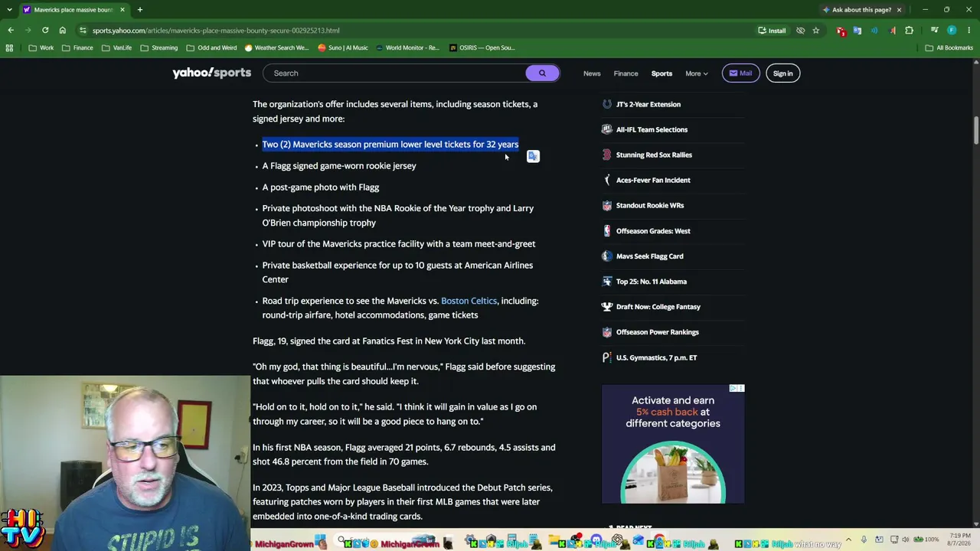Click the Mail button
Screen dimensions: 980x551
pos(740,73)
